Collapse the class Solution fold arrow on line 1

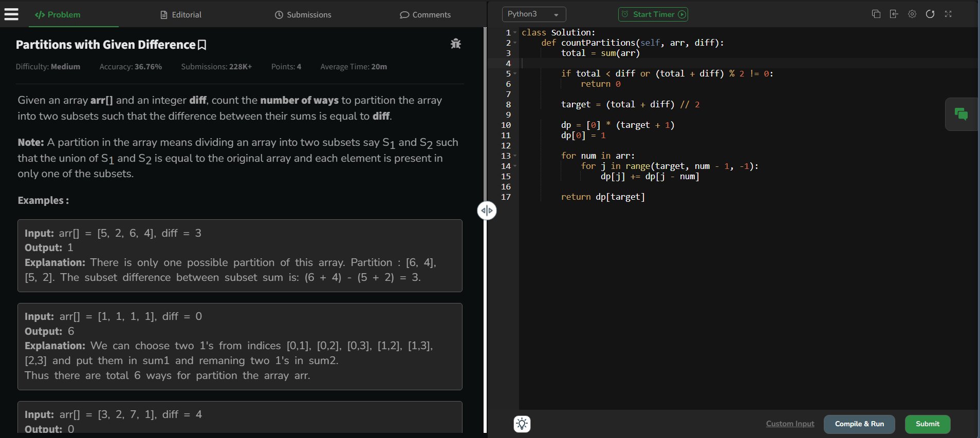[x=515, y=32]
